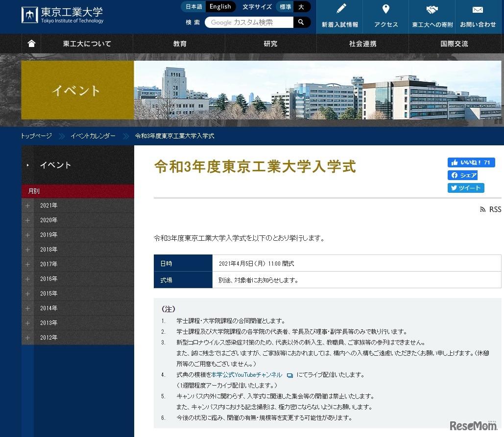The image size is (504, 437).
Task: Set text size to 大 (large)
Action: 301,7
